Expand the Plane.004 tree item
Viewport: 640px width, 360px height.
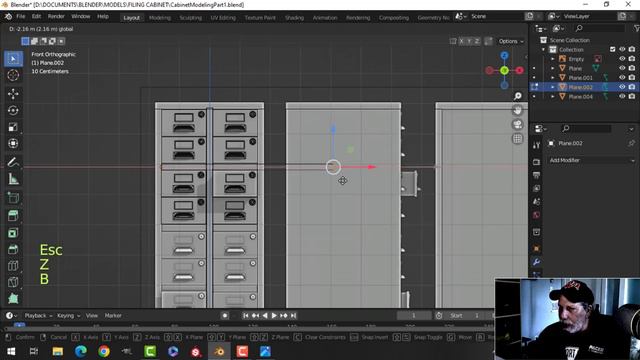553,96
